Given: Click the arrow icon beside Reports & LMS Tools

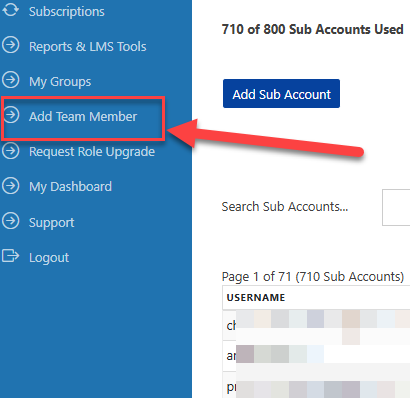Looking at the screenshot, I should [x=10, y=45].
